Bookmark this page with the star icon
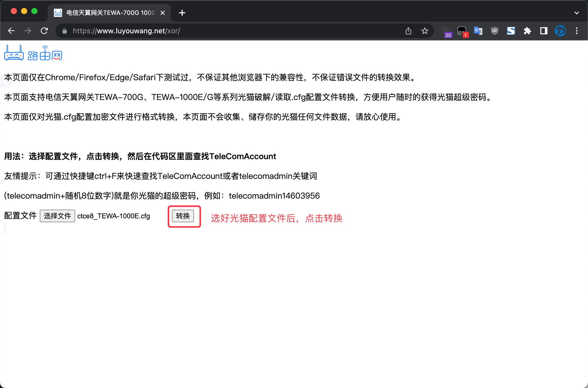Viewport: 588px width, 388px height. (425, 31)
